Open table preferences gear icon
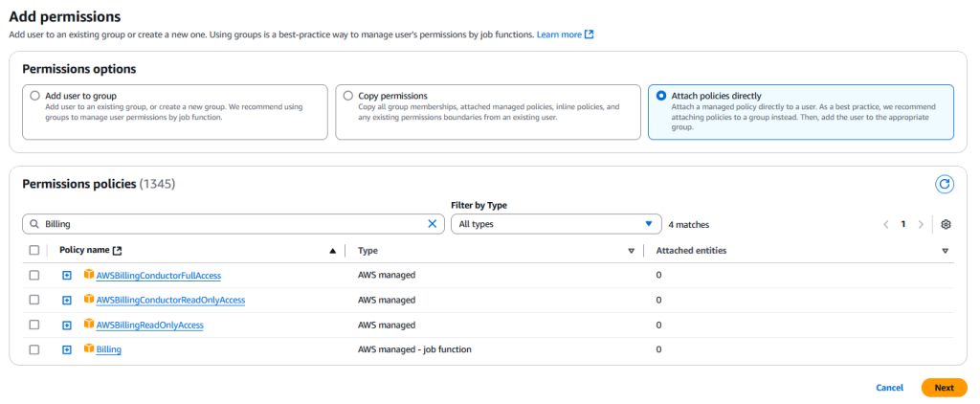 (946, 225)
